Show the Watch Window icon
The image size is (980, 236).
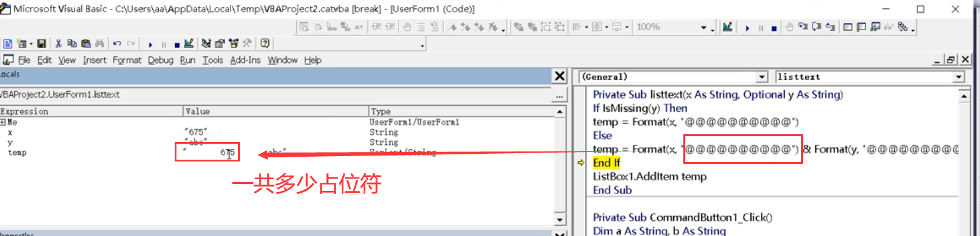pyautogui.click(x=875, y=27)
